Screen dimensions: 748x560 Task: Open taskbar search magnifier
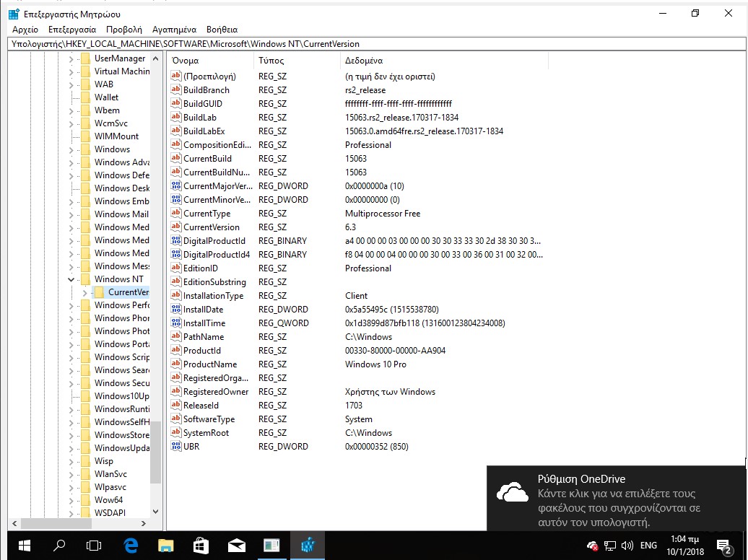click(59, 546)
